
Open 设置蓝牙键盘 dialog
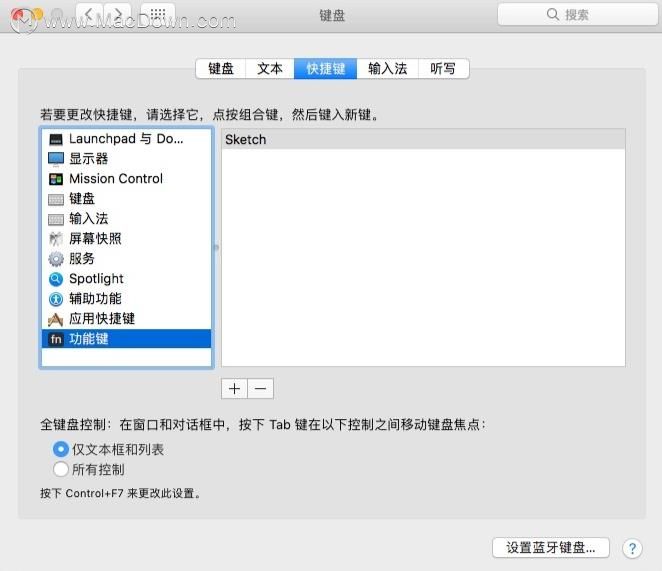[551, 548]
